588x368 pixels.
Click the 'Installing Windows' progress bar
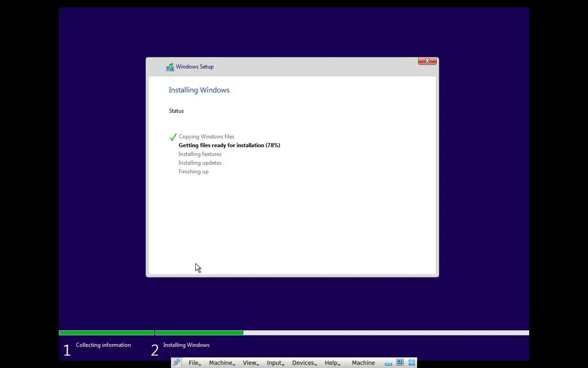pyautogui.click(x=342, y=333)
